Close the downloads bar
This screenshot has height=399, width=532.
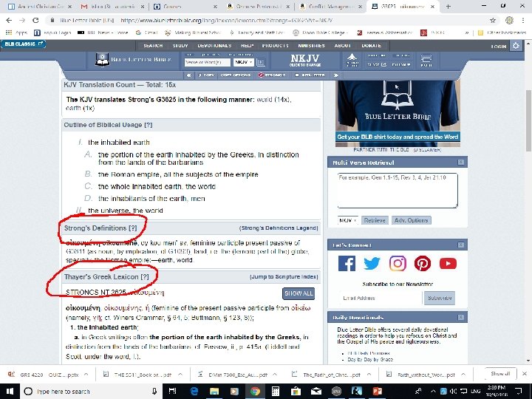point(524,374)
